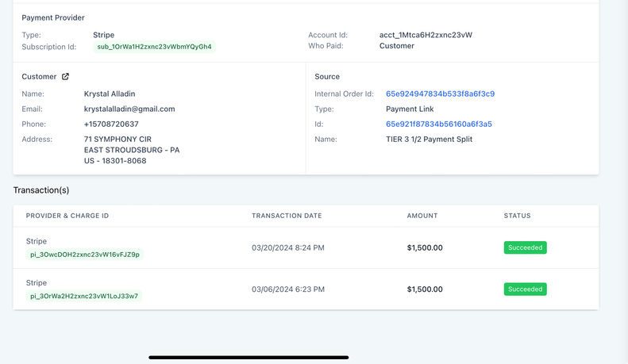Viewport: 628px width, 364px height.
Task: Click Succeeded badge for 03/20/2024 transaction
Action: pyautogui.click(x=525, y=247)
